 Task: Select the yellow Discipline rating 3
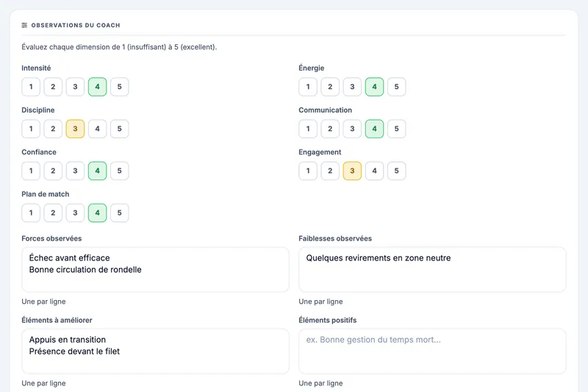75,129
